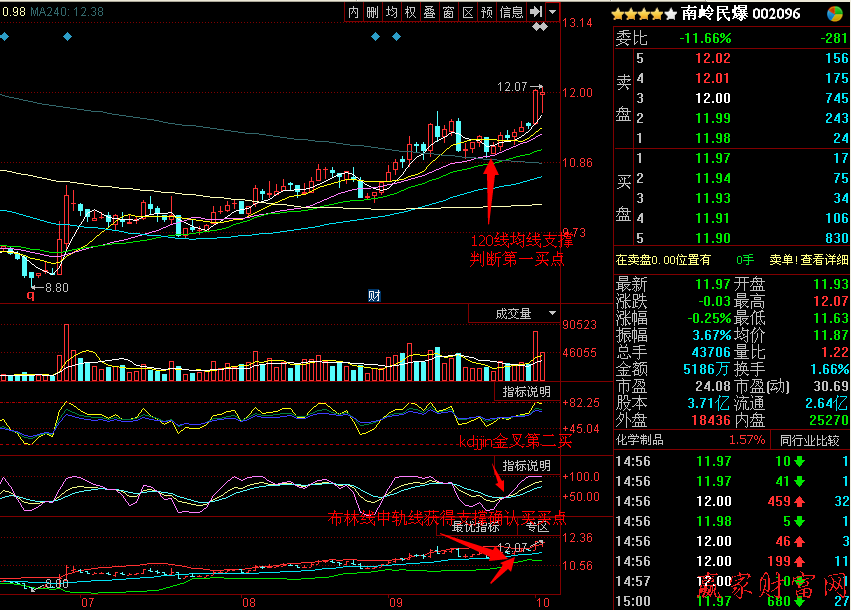Click the 内 toolbar button
This screenshot has width=852, height=610.
point(354,12)
